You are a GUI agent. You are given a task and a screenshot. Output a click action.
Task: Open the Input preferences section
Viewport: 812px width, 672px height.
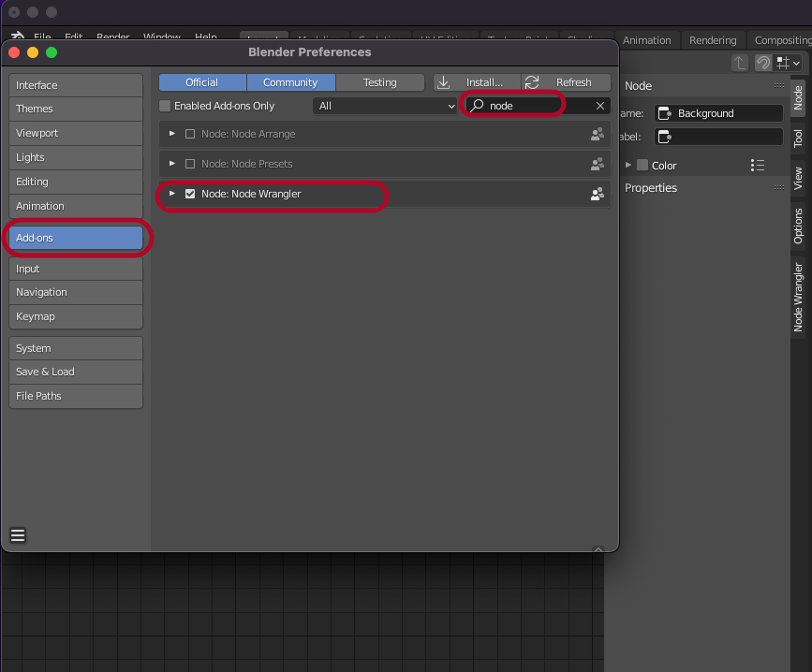coord(76,269)
